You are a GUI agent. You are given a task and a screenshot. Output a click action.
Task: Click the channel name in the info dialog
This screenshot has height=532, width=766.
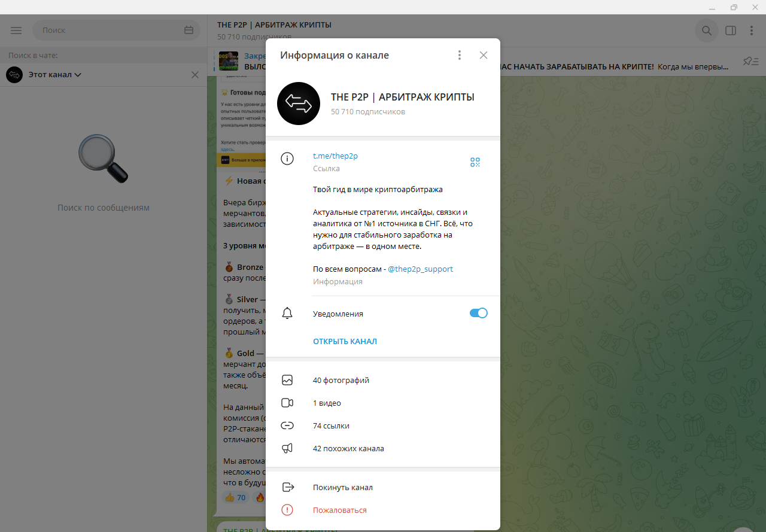402,97
